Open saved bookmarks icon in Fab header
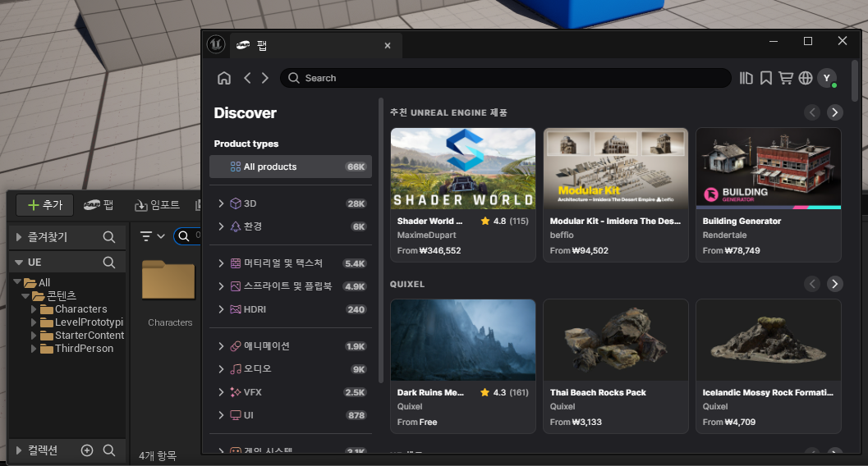 (766, 78)
